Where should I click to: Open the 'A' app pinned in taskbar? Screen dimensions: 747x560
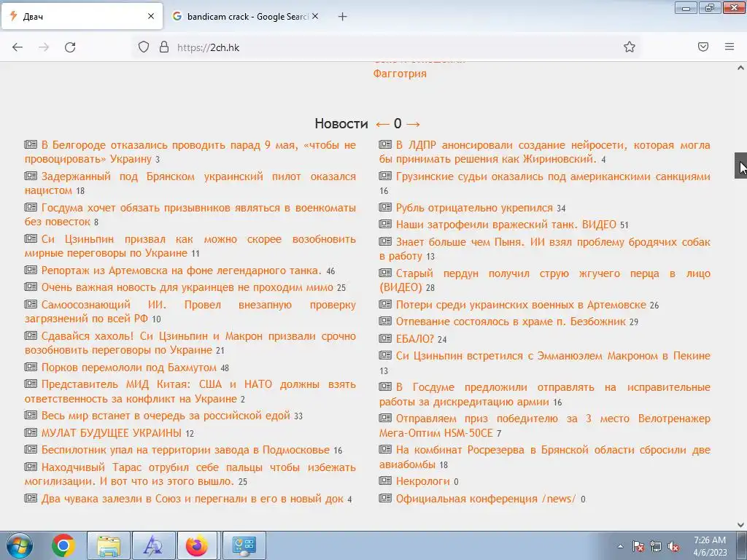click(153, 545)
